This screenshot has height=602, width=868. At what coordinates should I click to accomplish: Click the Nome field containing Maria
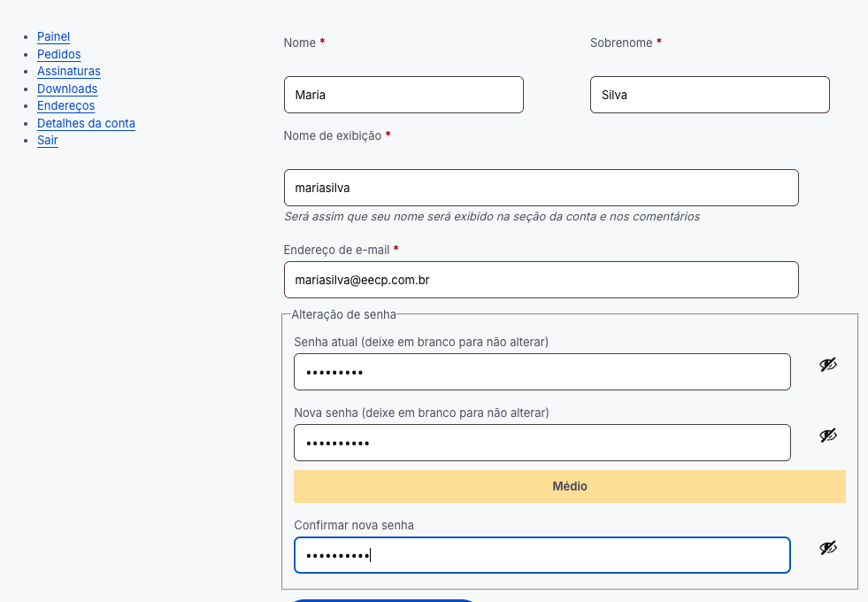pos(403,95)
